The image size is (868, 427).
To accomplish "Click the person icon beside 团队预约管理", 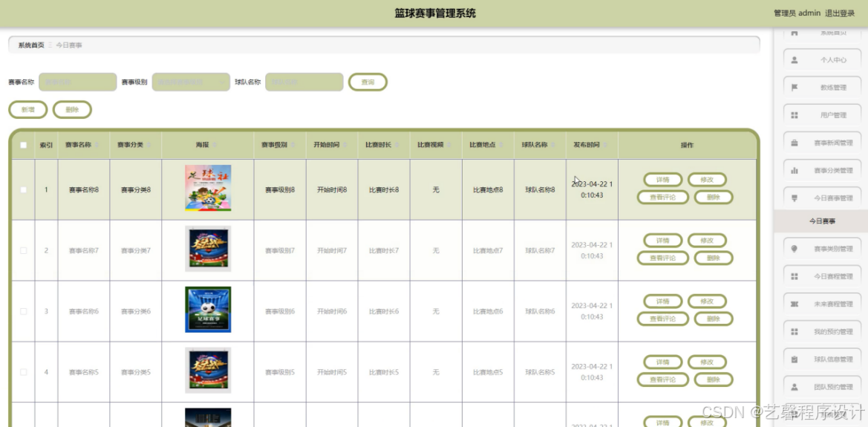I will pos(794,387).
